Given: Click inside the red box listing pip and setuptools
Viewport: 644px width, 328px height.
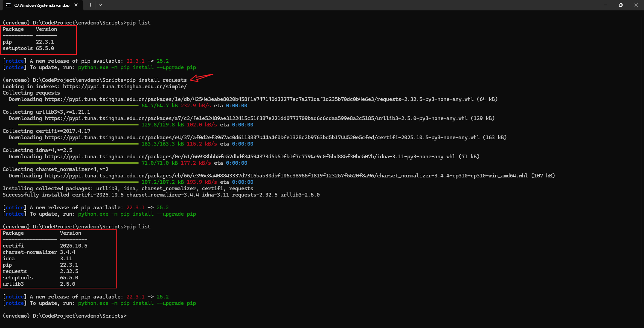Looking at the screenshot, I should tap(39, 40).
